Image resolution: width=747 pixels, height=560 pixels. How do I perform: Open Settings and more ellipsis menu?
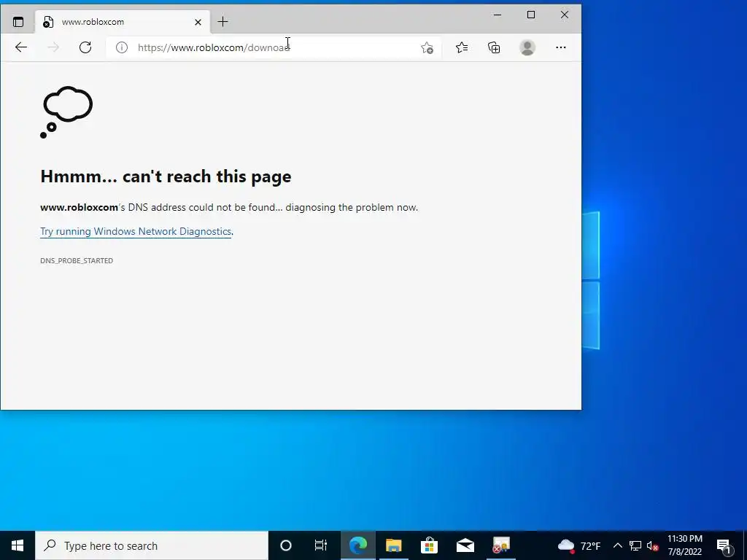point(561,47)
